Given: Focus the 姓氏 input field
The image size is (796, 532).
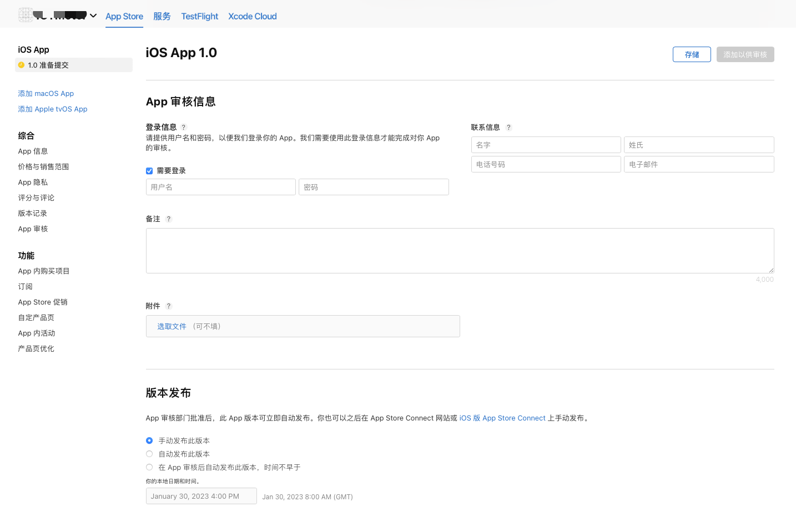Looking at the screenshot, I should [x=699, y=145].
